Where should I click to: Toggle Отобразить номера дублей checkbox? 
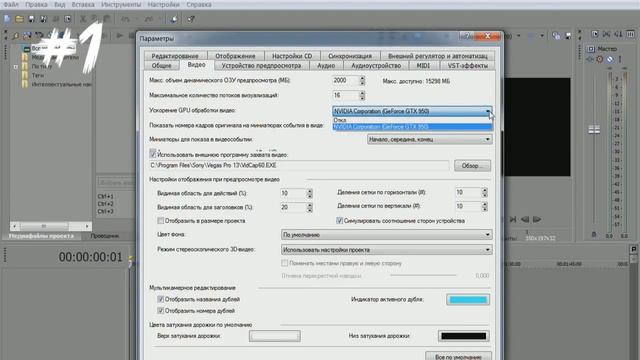[x=160, y=311]
